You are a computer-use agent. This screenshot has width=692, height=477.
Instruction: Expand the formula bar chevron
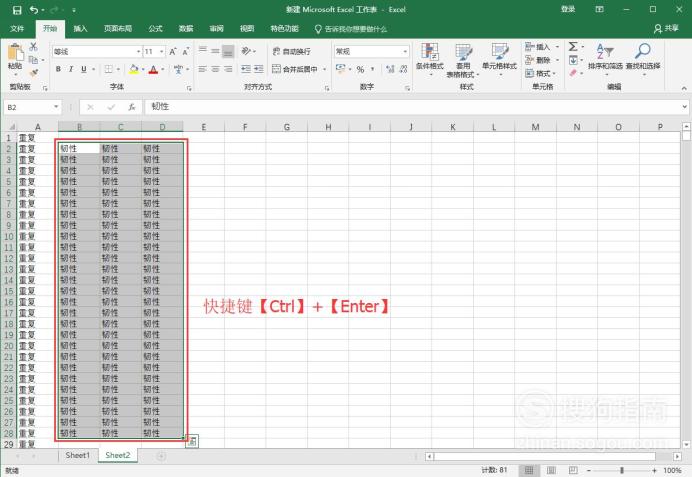(684, 107)
